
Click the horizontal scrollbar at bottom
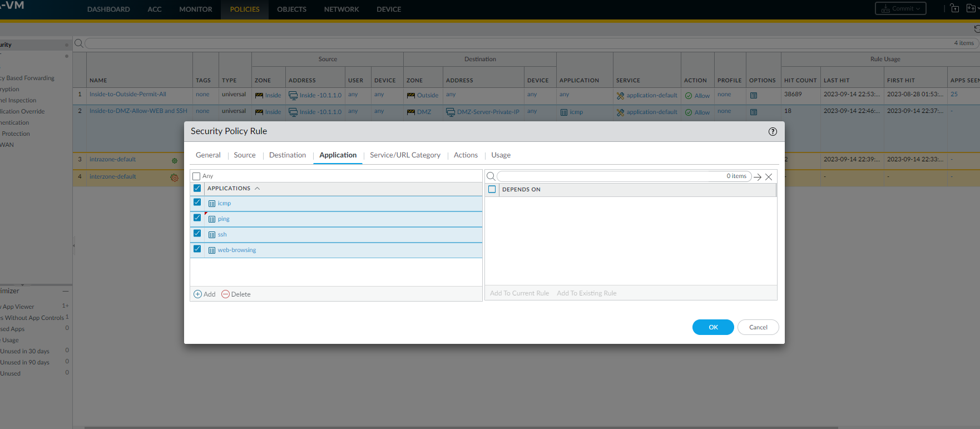(x=461, y=427)
